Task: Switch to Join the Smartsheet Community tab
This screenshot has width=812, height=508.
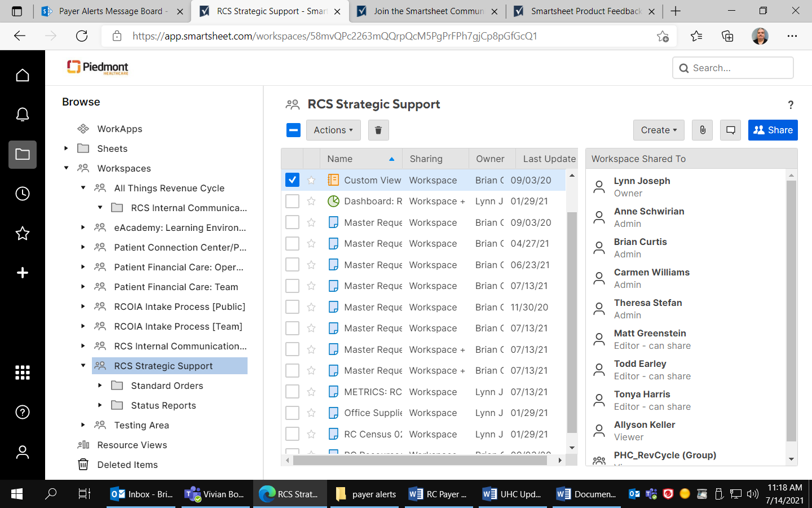Action: click(427, 11)
